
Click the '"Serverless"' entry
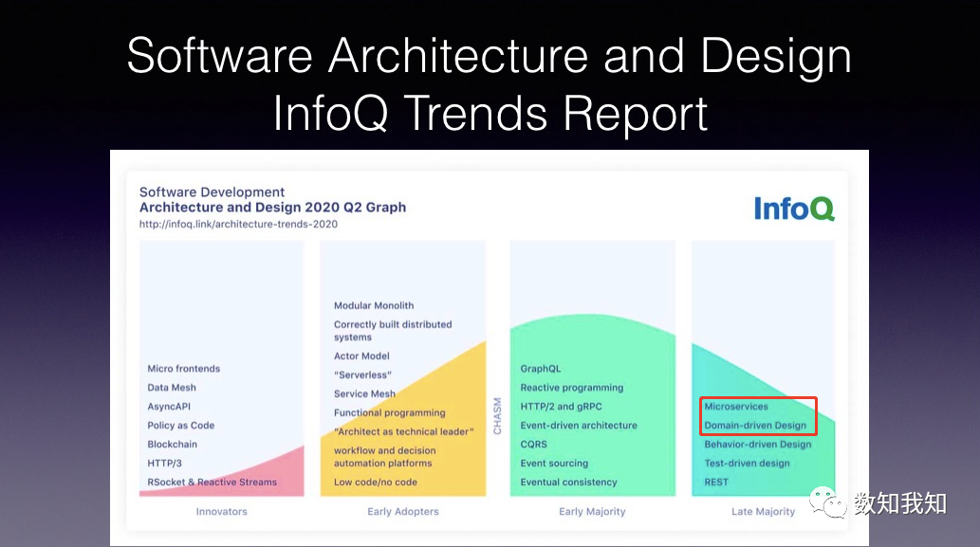pyautogui.click(x=362, y=374)
